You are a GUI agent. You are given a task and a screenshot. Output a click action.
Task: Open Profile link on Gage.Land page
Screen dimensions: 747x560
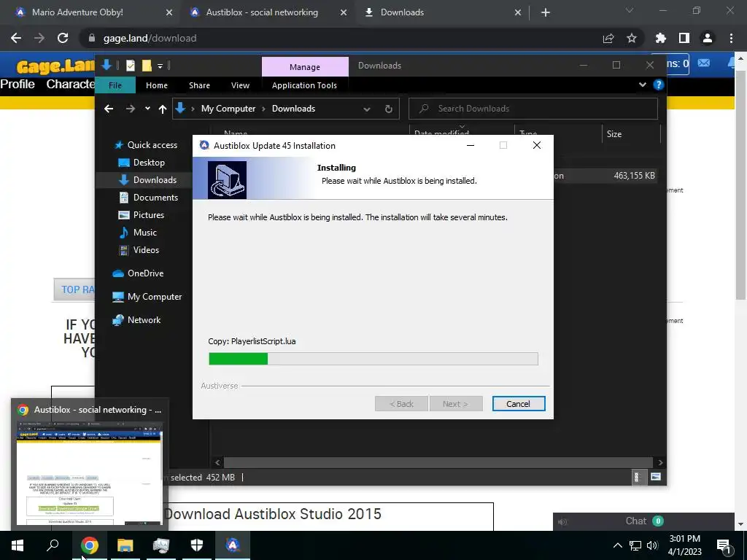pyautogui.click(x=18, y=85)
